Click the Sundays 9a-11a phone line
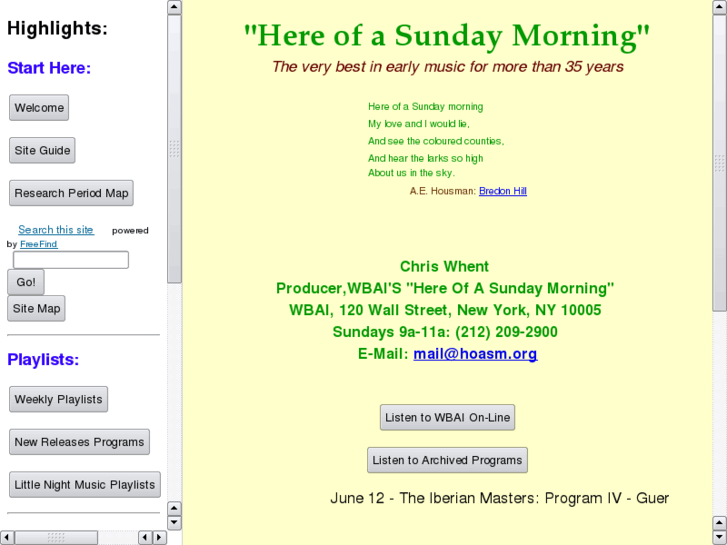 pyautogui.click(x=445, y=332)
